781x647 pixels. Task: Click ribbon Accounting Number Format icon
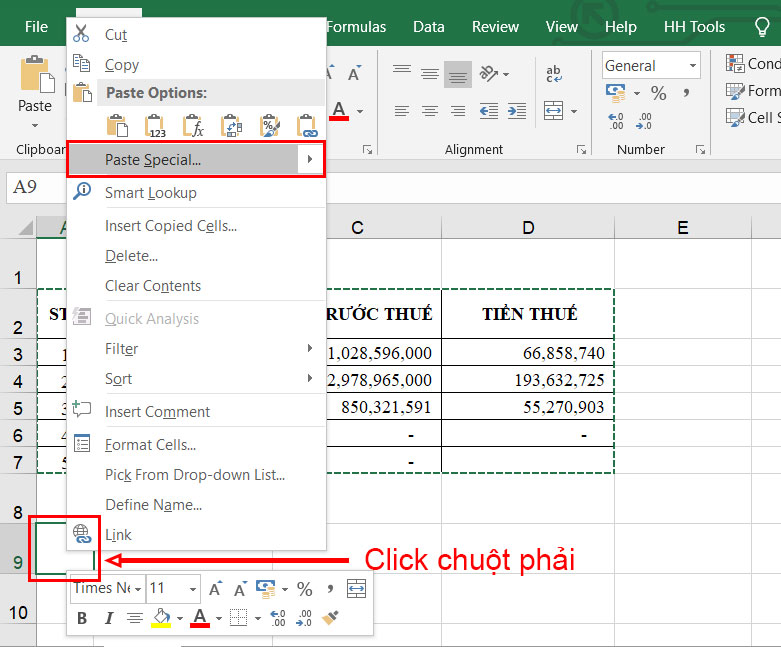616,93
